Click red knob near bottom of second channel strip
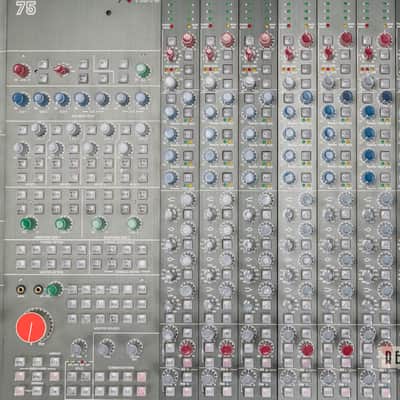The image size is (400, 400). click(x=226, y=349)
